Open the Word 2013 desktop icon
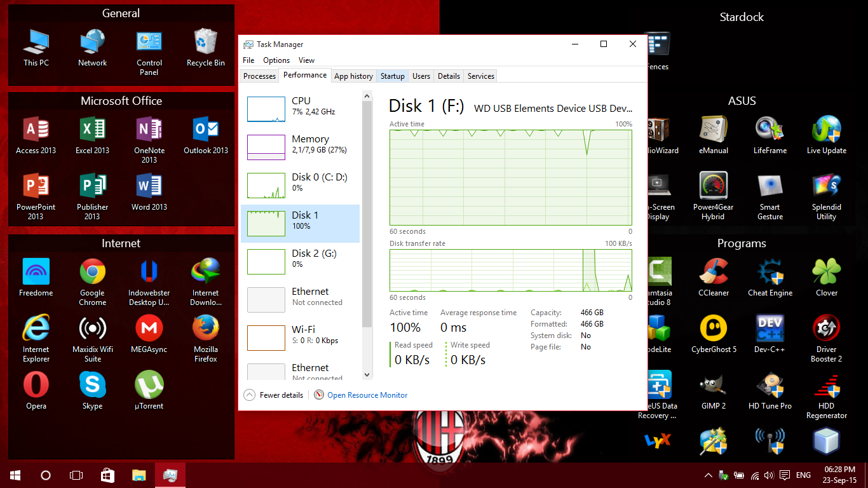 pos(149,192)
